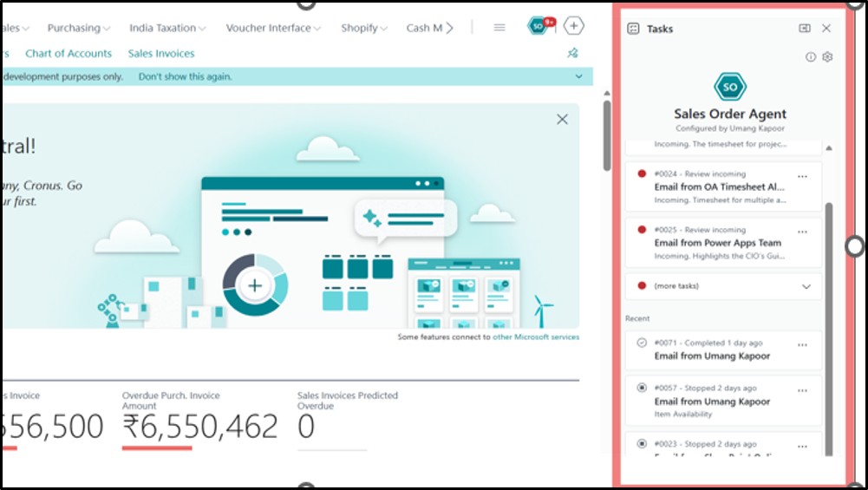
Task: Click the main page vertical scrollbar
Action: (x=607, y=135)
